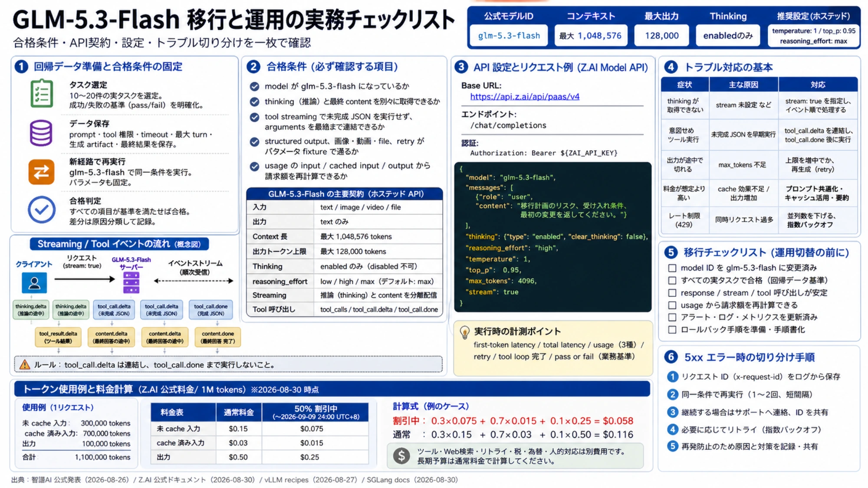Click the check icon beside the structured output item

(x=255, y=142)
